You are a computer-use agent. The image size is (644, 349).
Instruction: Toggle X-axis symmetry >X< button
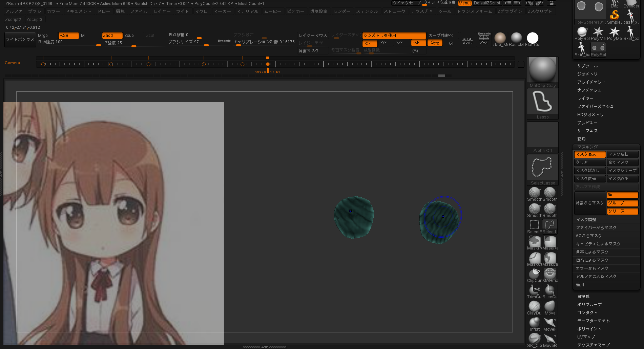coord(369,43)
